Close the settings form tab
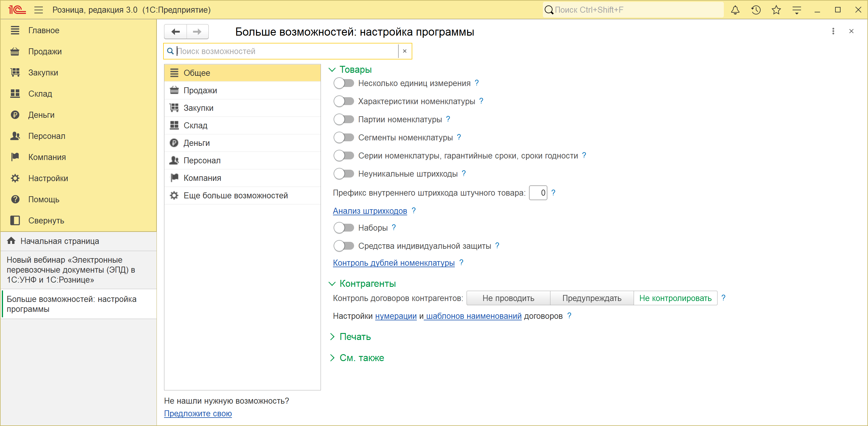868x426 pixels. click(x=851, y=31)
